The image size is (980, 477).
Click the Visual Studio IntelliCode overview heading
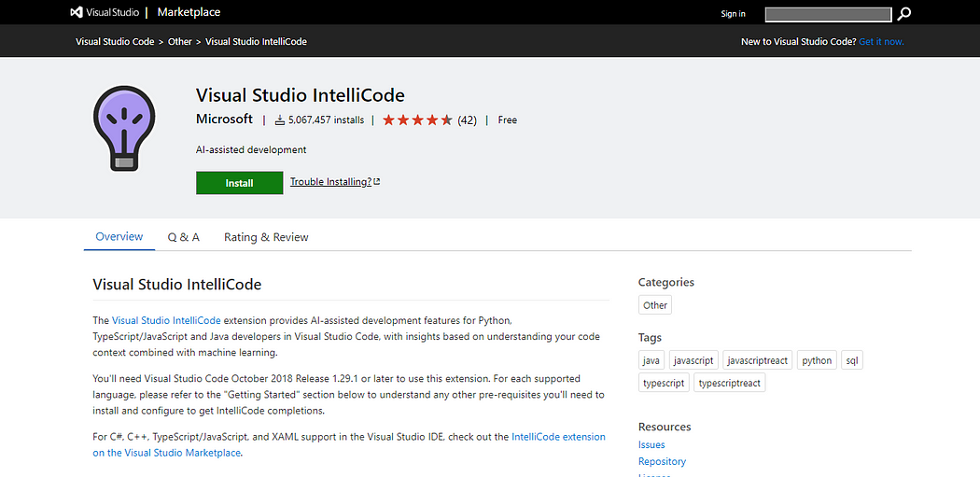[x=177, y=285]
